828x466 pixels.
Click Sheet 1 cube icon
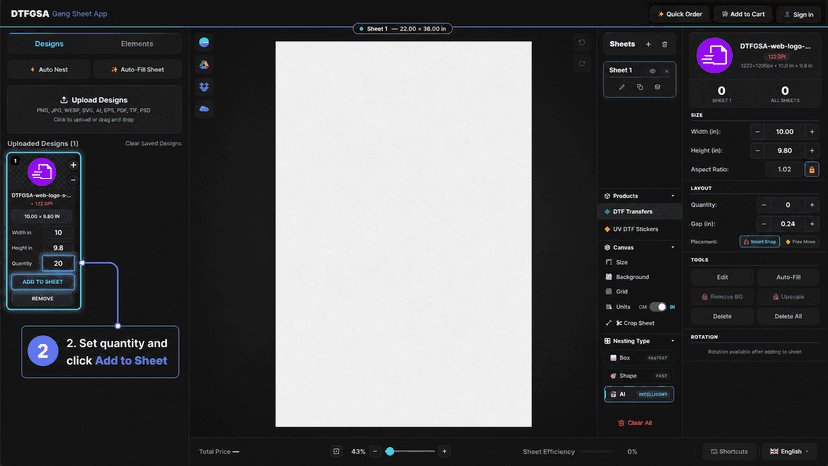point(657,87)
